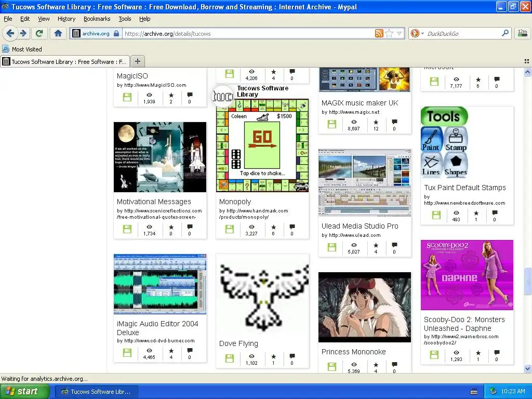Open the Help menu
This screenshot has width=532, height=399.
(x=145, y=19)
